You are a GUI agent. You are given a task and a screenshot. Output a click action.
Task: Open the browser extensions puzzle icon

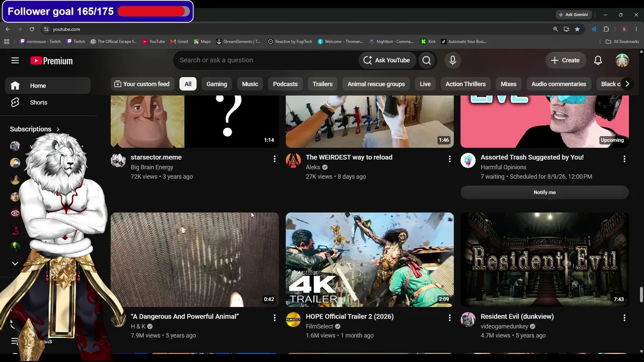(606, 29)
